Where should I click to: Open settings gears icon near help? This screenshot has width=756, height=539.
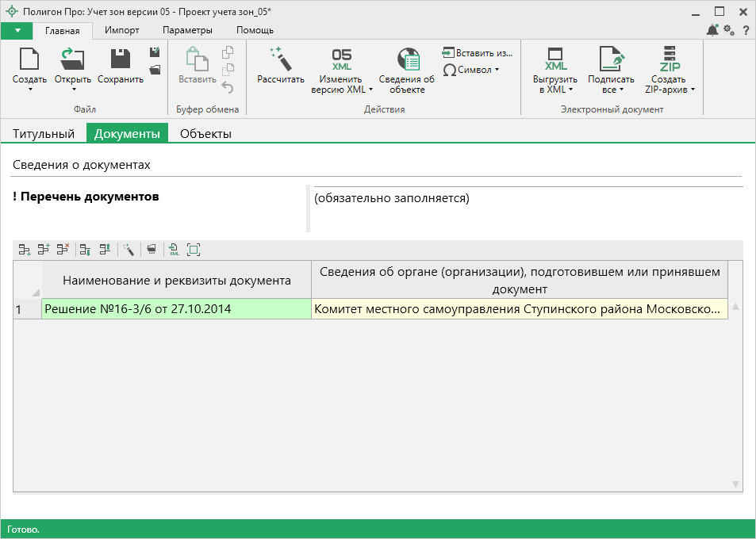coord(729,30)
